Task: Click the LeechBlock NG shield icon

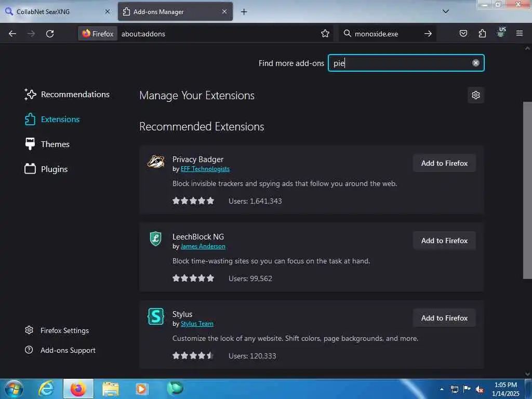Action: coord(156,238)
